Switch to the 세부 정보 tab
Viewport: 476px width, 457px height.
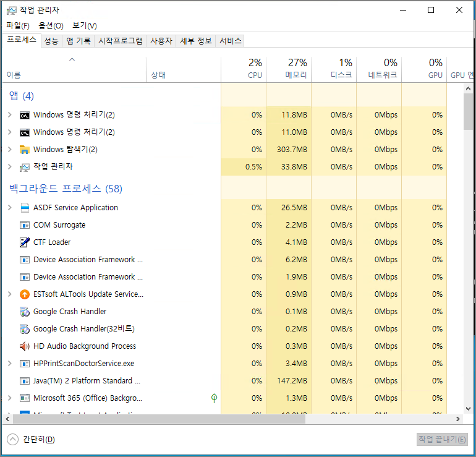click(x=196, y=41)
